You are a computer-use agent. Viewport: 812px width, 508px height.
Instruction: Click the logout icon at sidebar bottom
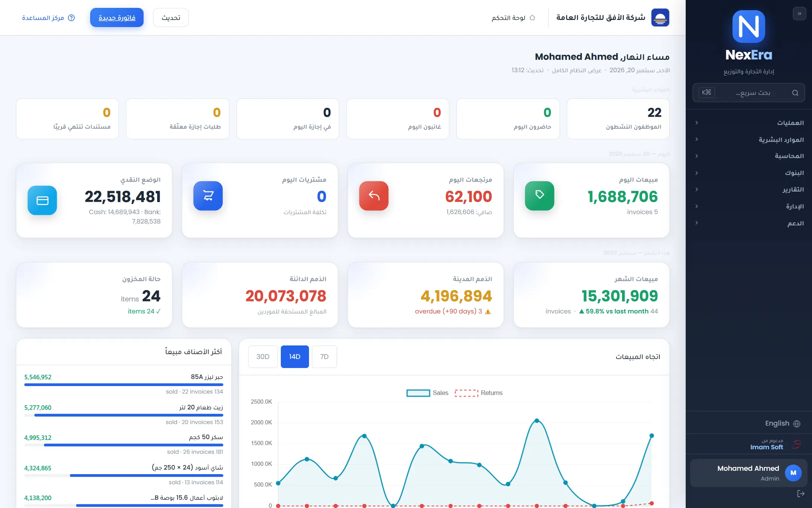pyautogui.click(x=801, y=494)
